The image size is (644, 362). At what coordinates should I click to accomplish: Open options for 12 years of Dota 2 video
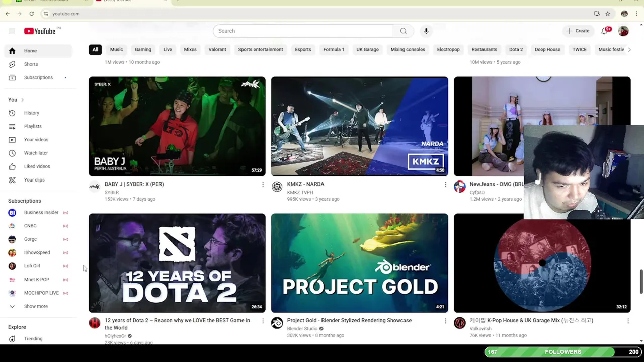[x=262, y=321]
